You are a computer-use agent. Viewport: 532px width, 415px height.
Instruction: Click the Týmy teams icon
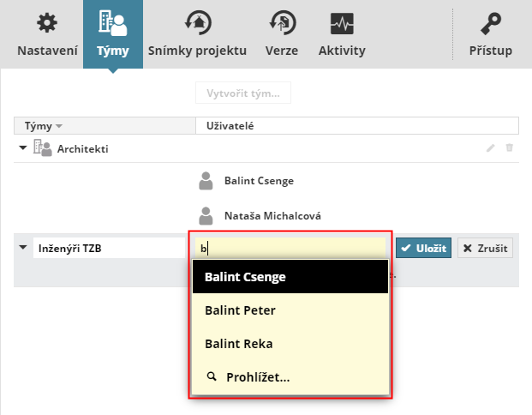[x=112, y=22]
